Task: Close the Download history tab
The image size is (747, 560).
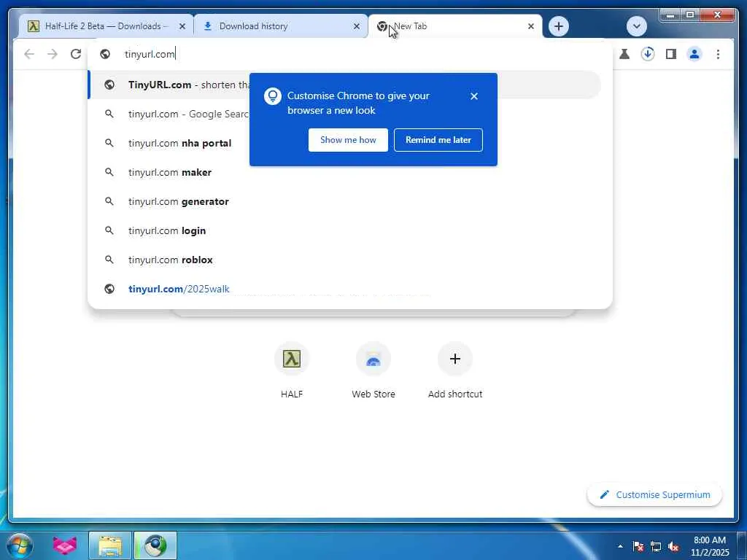Action: pyautogui.click(x=356, y=27)
